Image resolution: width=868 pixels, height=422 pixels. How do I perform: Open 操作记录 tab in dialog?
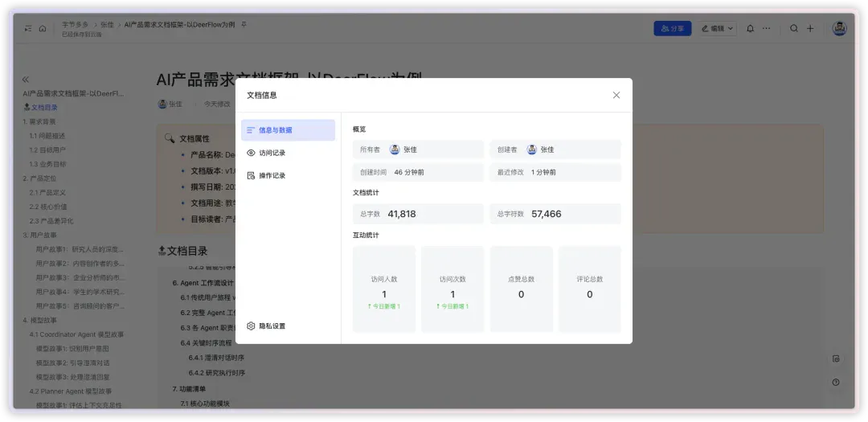[288, 175]
